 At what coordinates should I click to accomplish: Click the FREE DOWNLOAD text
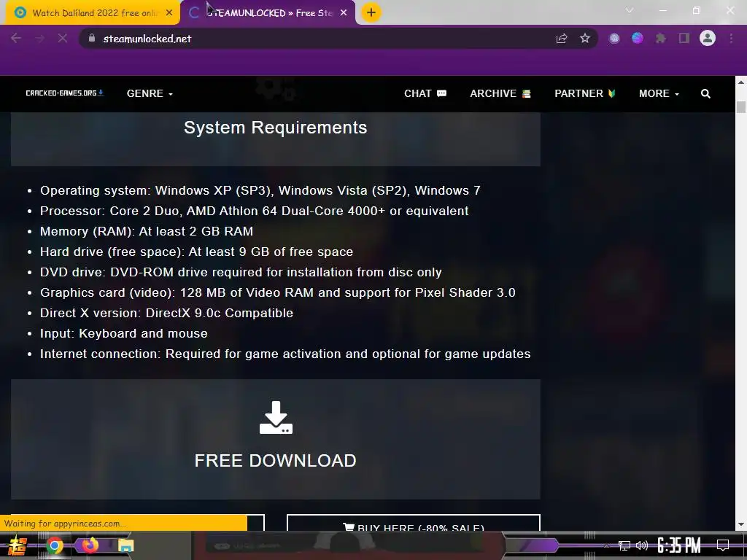(x=275, y=461)
